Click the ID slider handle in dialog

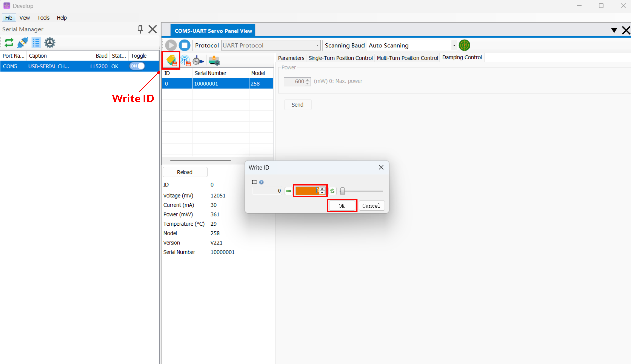(x=342, y=191)
